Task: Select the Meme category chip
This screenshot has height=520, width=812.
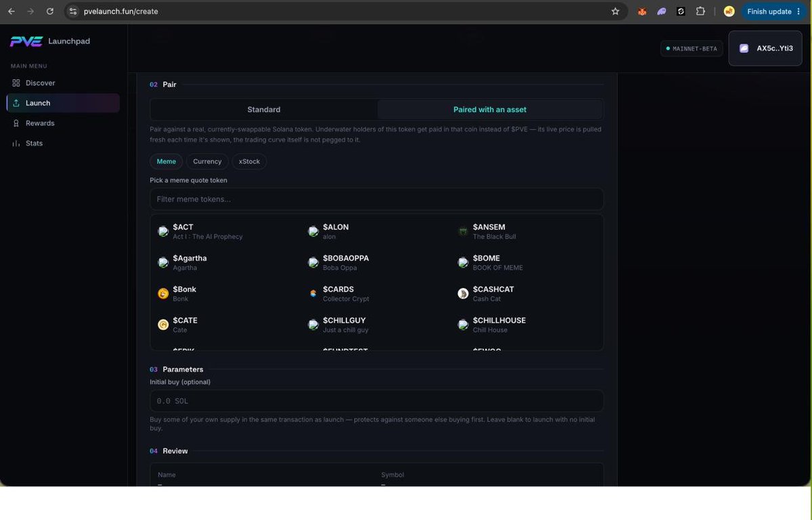Action: (166, 162)
